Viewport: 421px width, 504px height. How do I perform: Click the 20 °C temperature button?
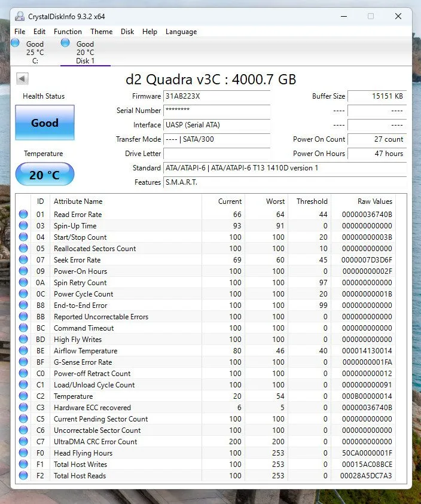point(45,175)
